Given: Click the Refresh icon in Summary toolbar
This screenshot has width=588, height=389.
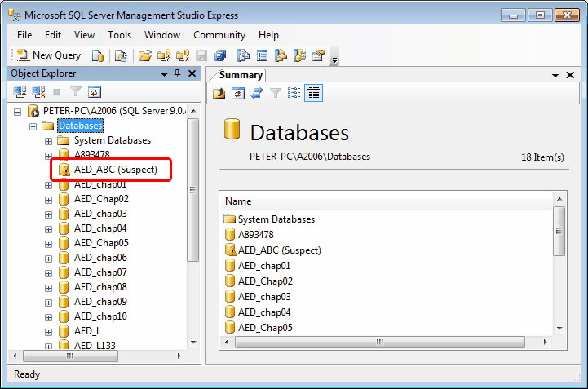Looking at the screenshot, I should click(x=238, y=93).
